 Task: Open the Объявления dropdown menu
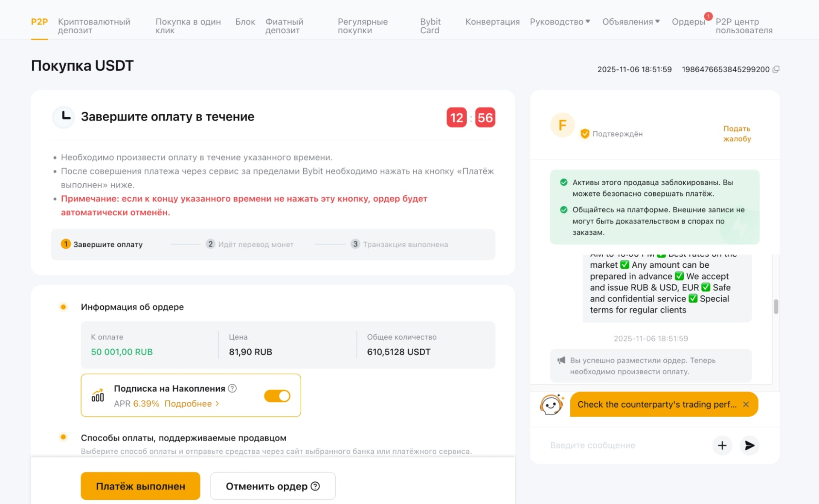click(630, 22)
